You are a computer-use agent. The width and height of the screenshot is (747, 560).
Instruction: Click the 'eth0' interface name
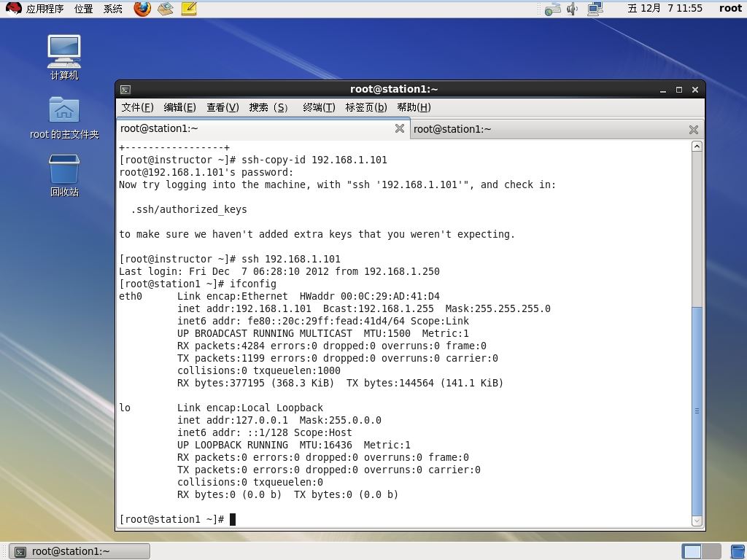point(131,296)
